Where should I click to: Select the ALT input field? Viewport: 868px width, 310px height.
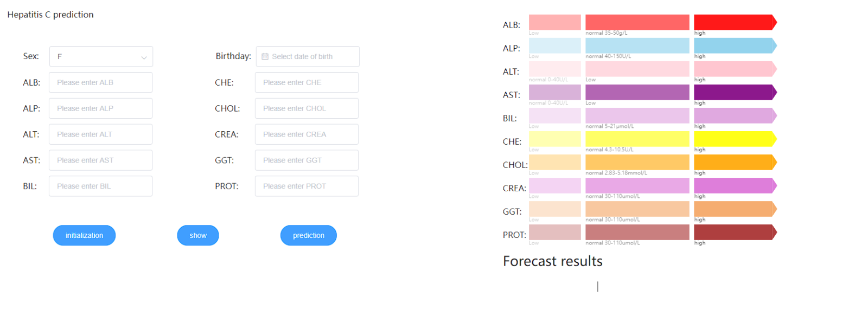[x=100, y=134]
